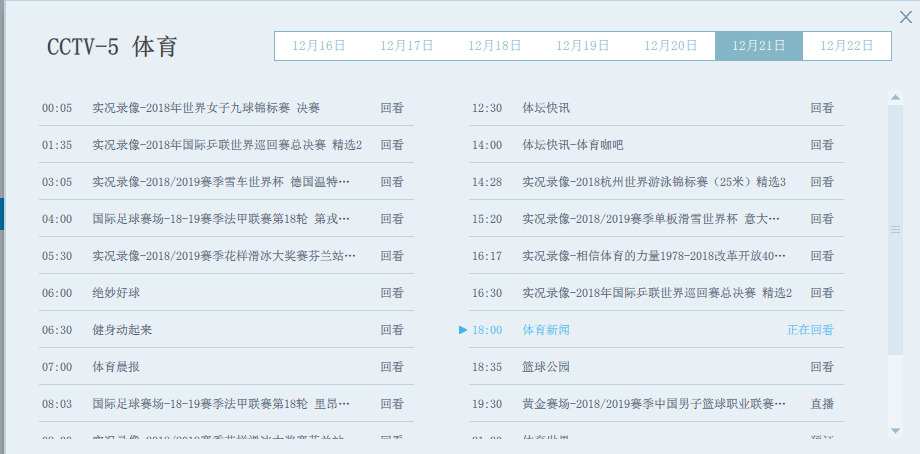This screenshot has height=454, width=920.
Task: Open the 18:35 篮球公园 program title
Action: [546, 367]
